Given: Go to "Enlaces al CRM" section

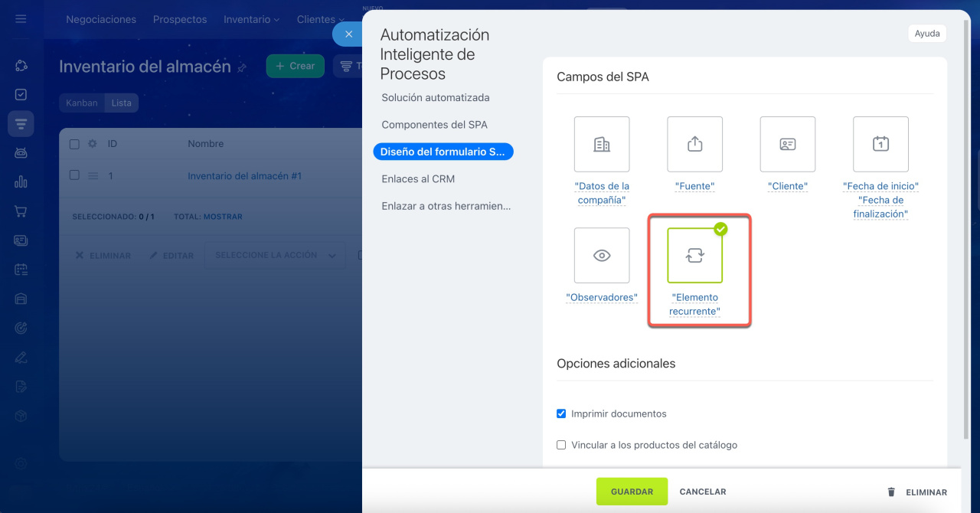Looking at the screenshot, I should 418,179.
